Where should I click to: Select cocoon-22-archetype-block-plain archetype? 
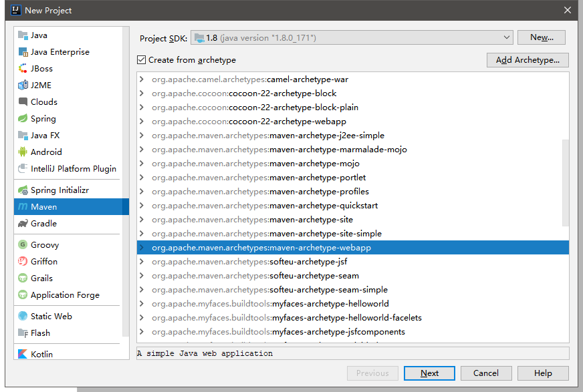[353, 108]
